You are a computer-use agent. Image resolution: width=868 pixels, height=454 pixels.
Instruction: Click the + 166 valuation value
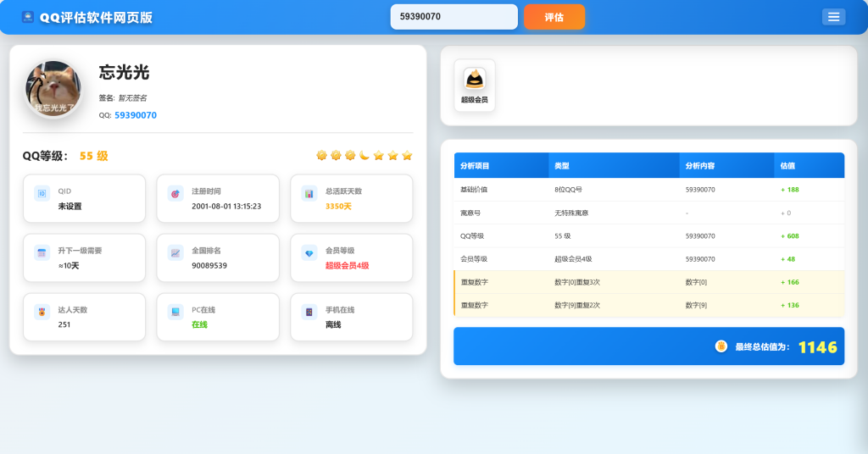pyautogui.click(x=789, y=282)
